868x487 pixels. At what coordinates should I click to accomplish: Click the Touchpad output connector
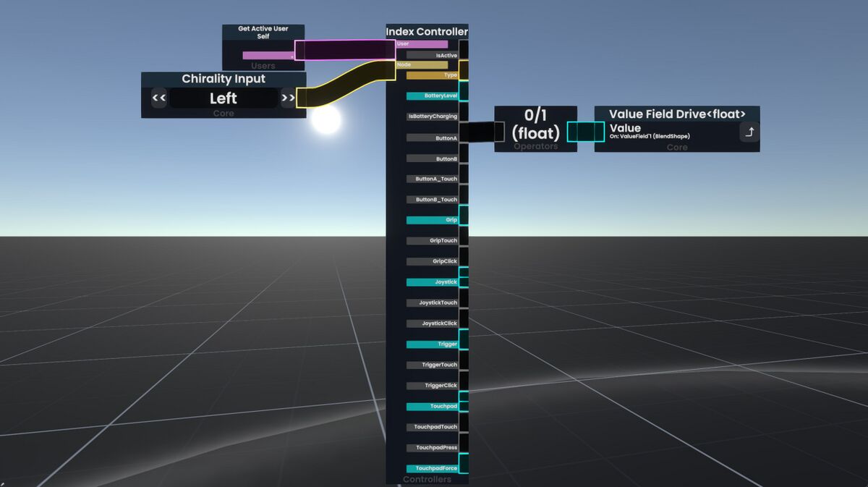(464, 406)
